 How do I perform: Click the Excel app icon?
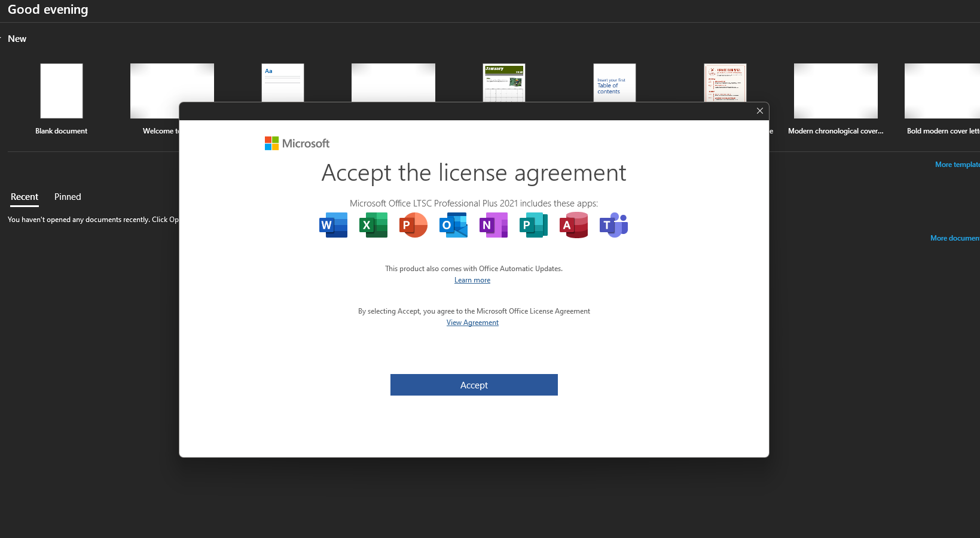pos(373,225)
